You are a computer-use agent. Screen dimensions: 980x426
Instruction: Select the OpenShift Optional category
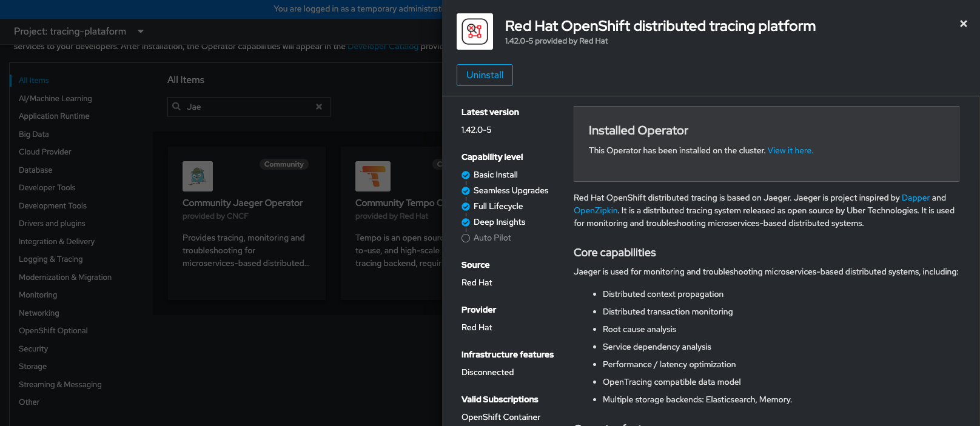coord(53,331)
